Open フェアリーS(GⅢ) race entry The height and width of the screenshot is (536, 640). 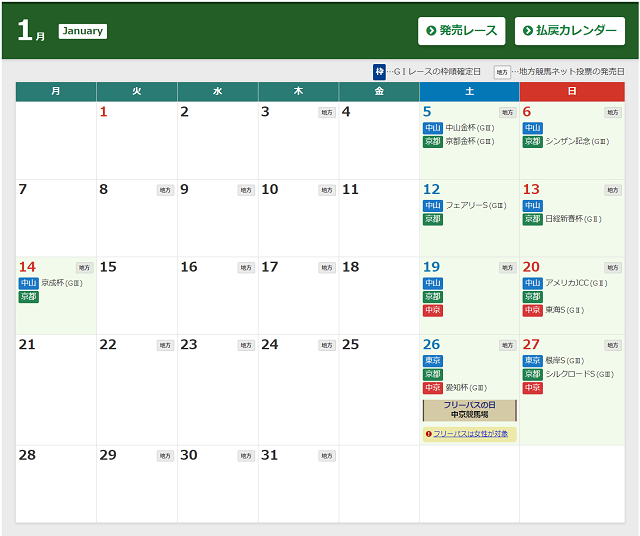point(476,206)
